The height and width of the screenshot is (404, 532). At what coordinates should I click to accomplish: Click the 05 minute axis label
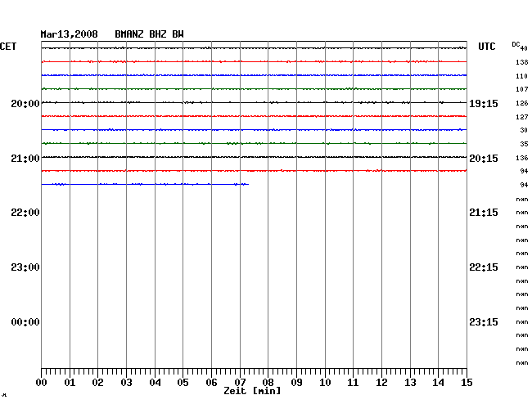pos(183,383)
